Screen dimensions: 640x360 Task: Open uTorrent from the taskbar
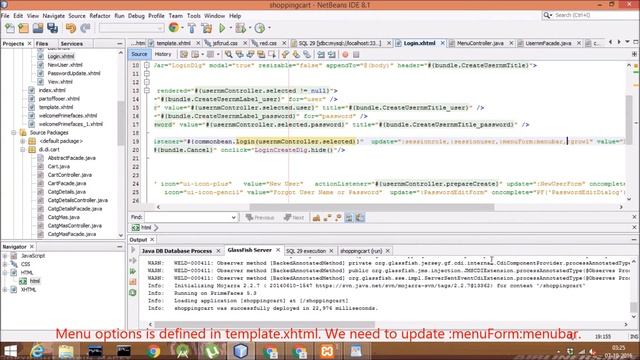[211, 351]
